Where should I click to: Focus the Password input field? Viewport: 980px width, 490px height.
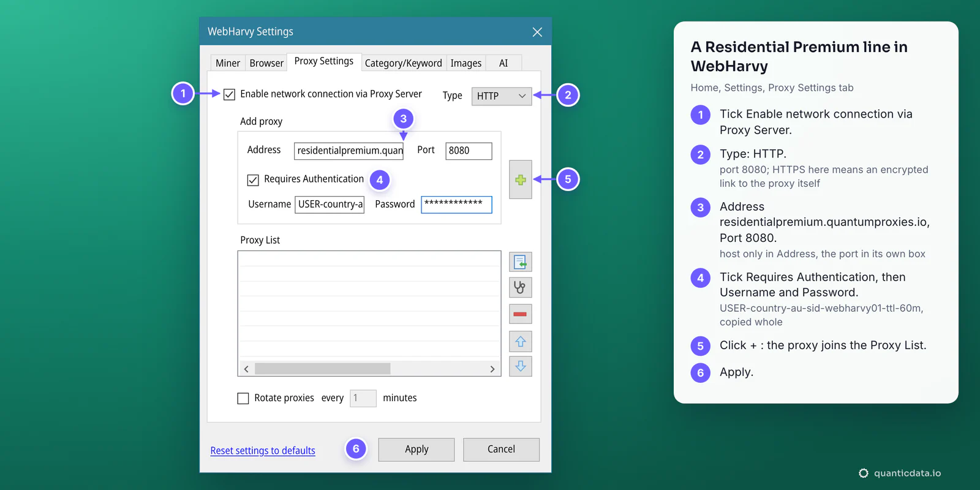[456, 205]
